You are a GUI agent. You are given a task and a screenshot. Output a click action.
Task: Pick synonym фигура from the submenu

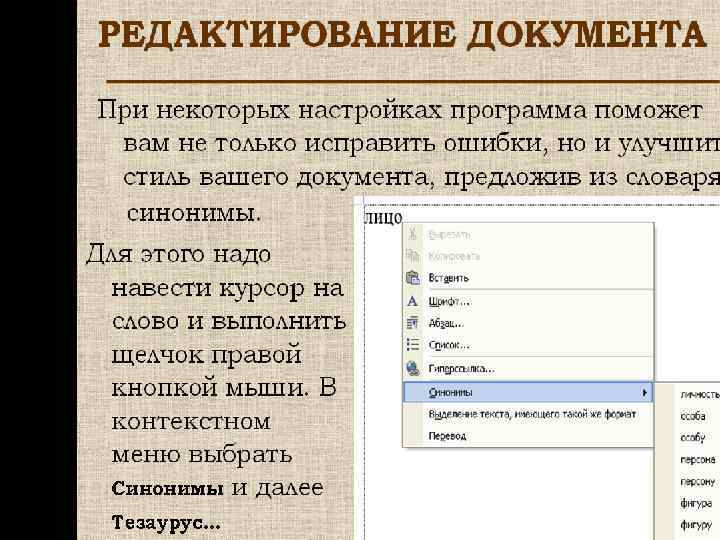[696, 504]
